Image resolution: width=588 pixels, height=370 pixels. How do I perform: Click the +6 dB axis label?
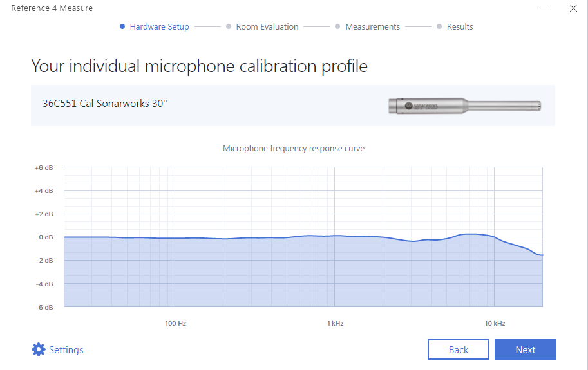click(x=44, y=168)
